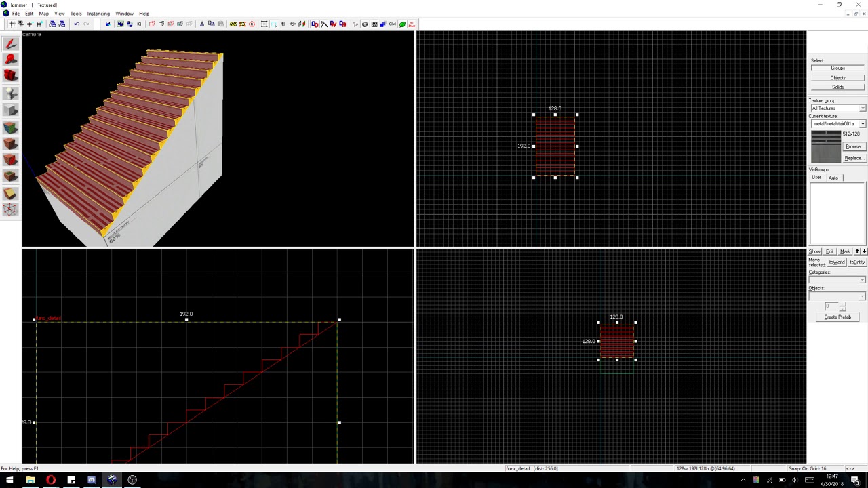Switch to the User VisGroups tab
868x488 pixels.
[x=816, y=178]
